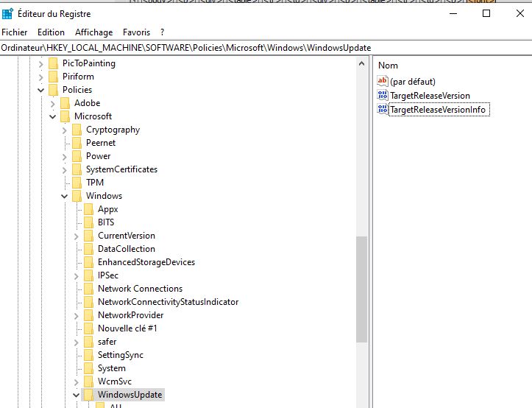532x408 pixels.
Task: Select the TargetReleaseVersionInfo value name
Action: click(439, 110)
